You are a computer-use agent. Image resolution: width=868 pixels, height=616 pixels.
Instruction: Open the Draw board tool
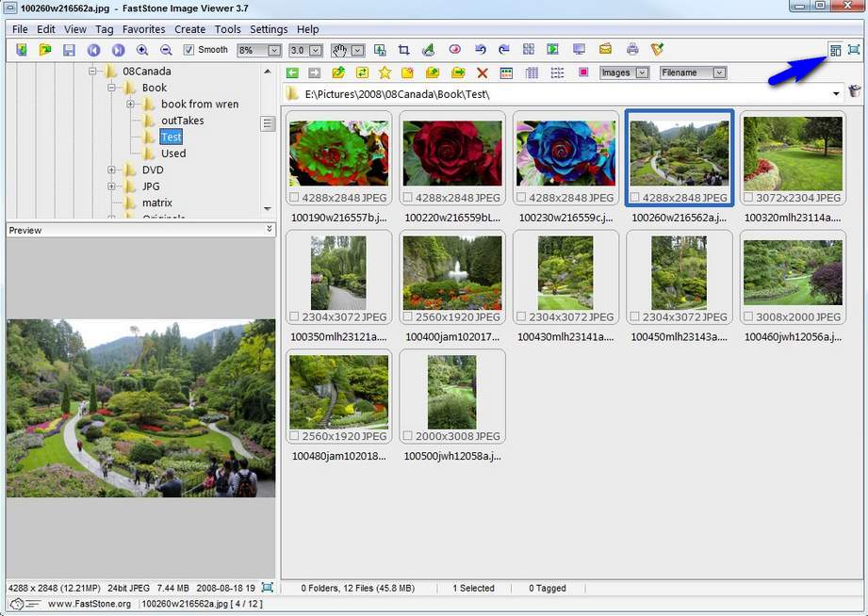tap(429, 50)
